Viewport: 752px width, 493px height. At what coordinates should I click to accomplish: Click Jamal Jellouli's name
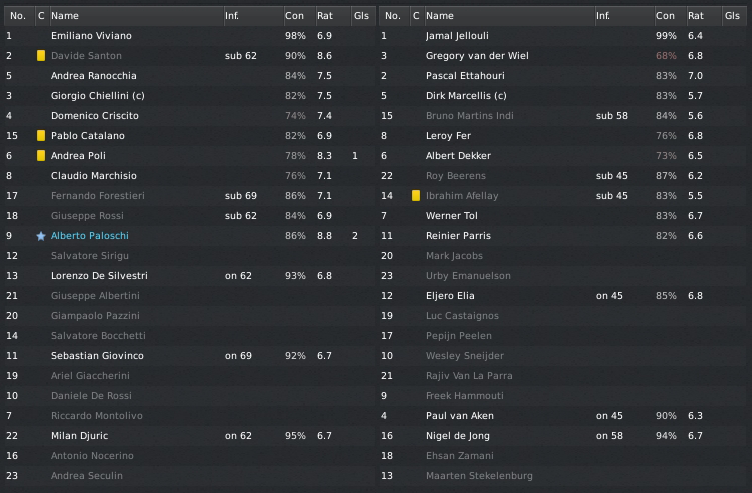(459, 36)
